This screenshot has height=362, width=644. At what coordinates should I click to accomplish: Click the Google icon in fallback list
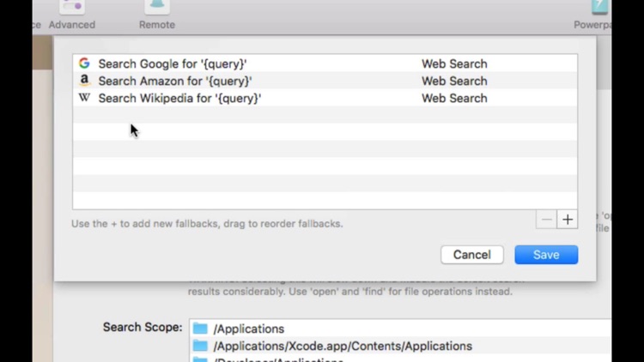(x=84, y=63)
